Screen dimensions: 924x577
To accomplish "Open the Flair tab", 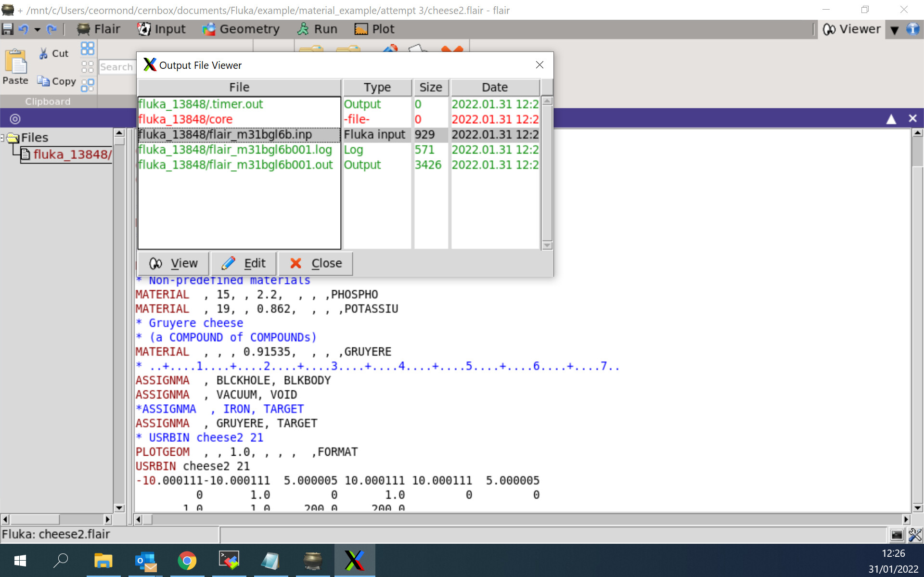I will pyautogui.click(x=99, y=29).
